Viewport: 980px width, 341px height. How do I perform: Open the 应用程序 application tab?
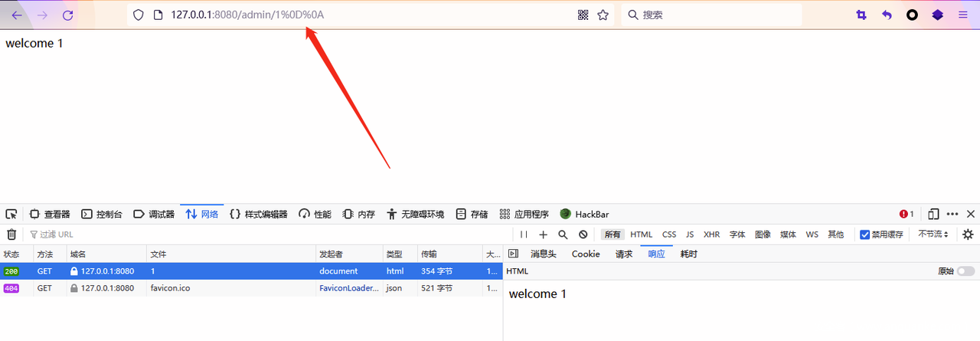[x=524, y=215]
